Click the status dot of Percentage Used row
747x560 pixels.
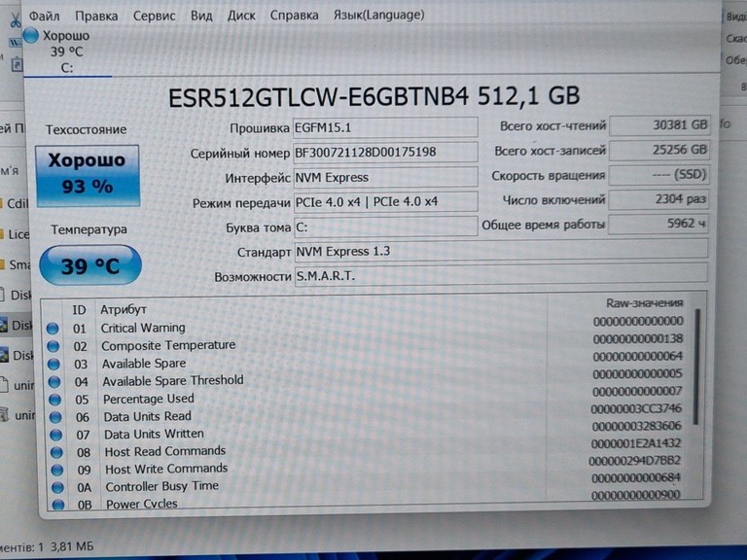pyautogui.click(x=54, y=400)
